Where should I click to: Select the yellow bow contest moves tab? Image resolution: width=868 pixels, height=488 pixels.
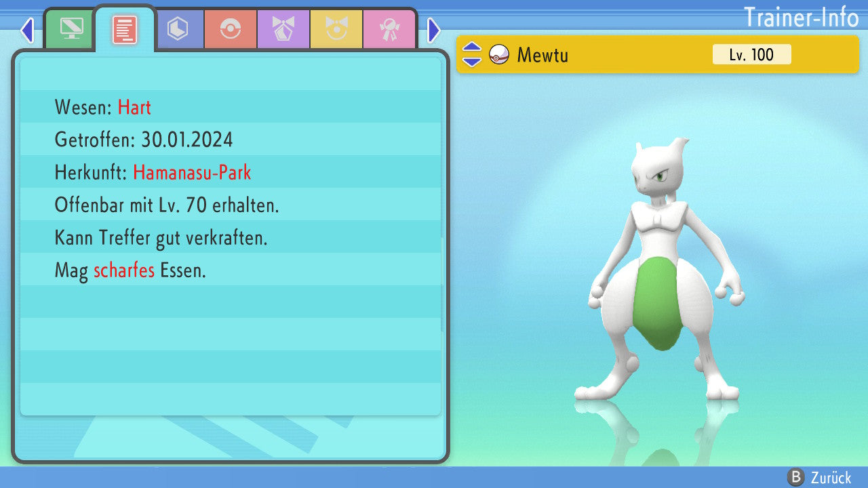click(336, 29)
